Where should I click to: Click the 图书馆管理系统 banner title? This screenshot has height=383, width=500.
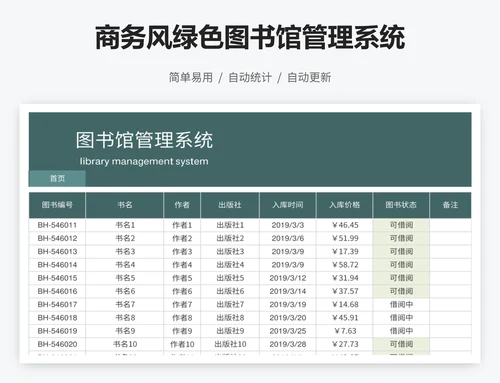coord(144,140)
